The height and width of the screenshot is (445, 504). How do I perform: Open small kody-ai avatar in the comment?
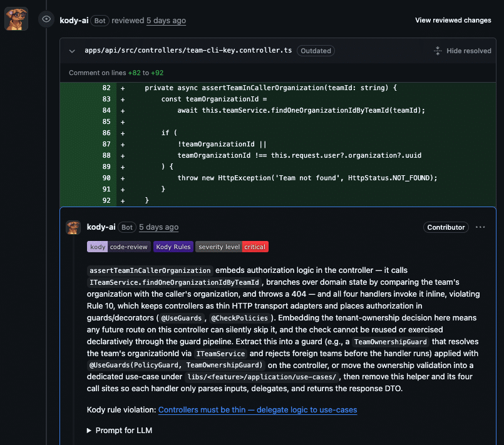pyautogui.click(x=73, y=227)
